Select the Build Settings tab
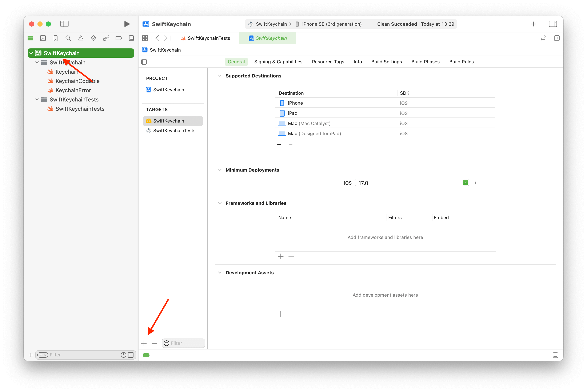587x392 pixels. click(x=386, y=62)
